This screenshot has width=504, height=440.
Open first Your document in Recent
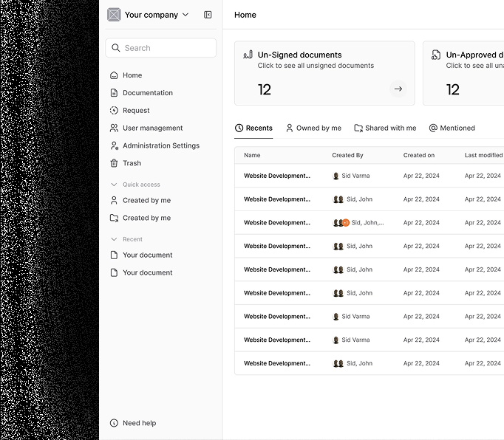point(147,255)
